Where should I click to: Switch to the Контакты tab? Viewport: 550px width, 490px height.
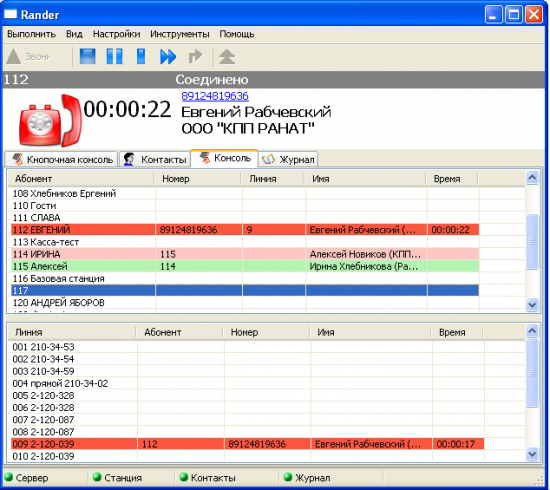pos(155,159)
